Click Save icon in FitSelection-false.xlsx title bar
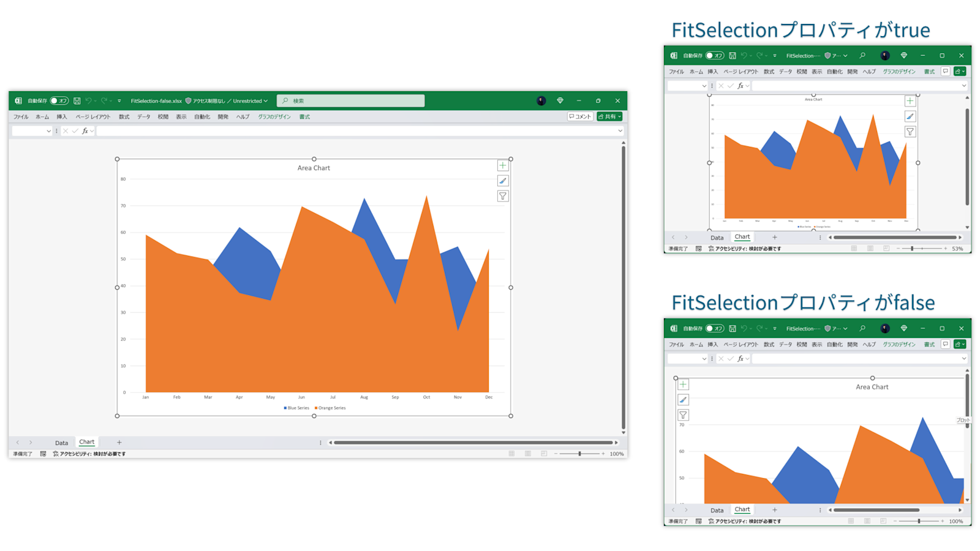 pyautogui.click(x=77, y=101)
